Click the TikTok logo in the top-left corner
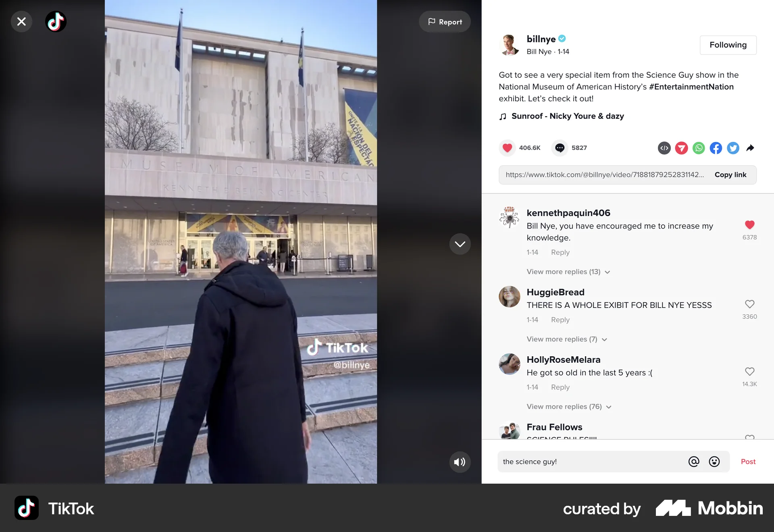This screenshot has width=774, height=532. tap(56, 21)
